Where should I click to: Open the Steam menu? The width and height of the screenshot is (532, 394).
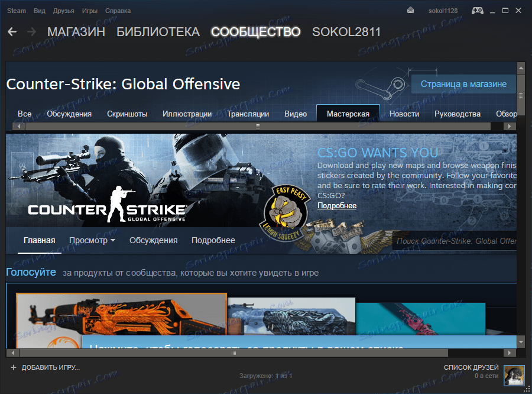point(17,11)
